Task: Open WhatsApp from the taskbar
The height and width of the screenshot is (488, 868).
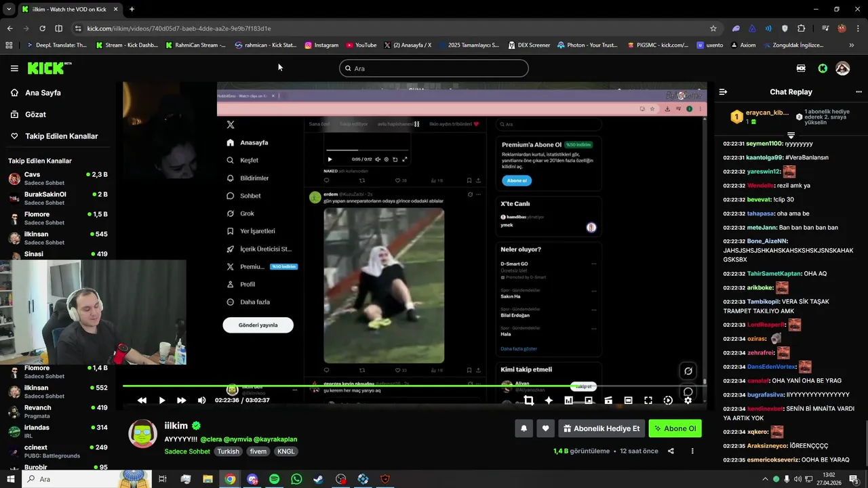Action: [296, 479]
